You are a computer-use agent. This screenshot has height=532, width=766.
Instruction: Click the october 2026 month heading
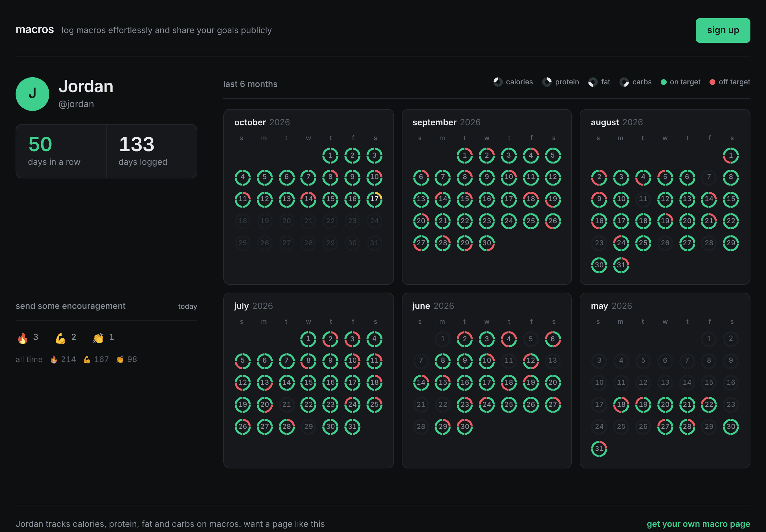(262, 122)
